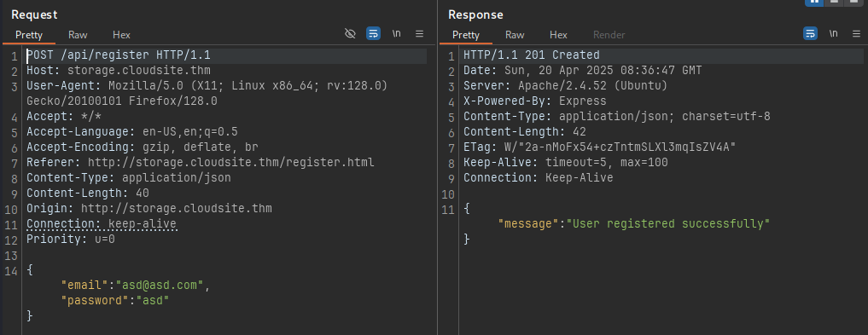Click the POST /api/register request line
This screenshot has width=868, height=335.
(119, 55)
